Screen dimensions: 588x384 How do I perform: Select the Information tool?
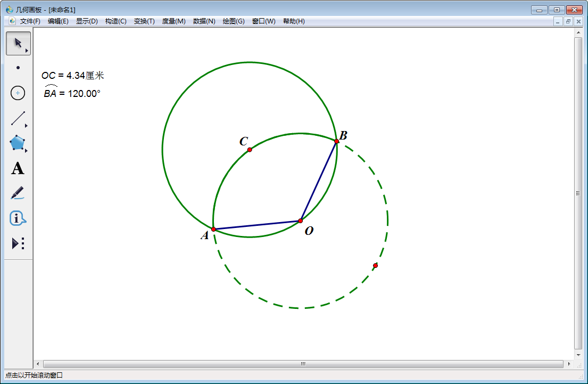[x=18, y=218]
